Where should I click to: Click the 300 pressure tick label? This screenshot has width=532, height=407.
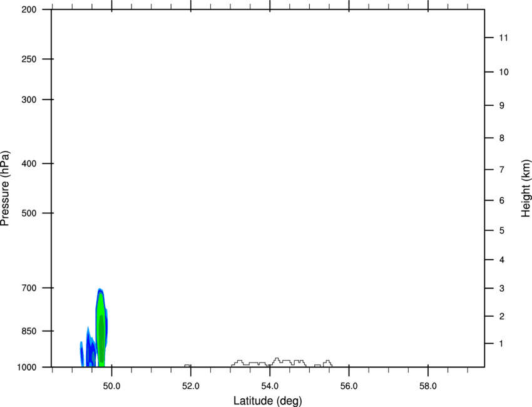click(x=29, y=100)
